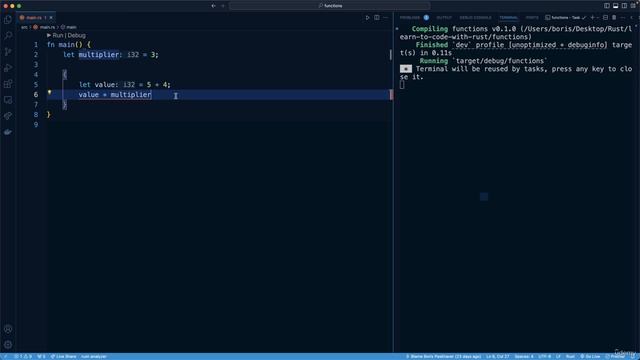Click LF end of line status item
Viewport: 640px width, 360px height.
click(558, 356)
